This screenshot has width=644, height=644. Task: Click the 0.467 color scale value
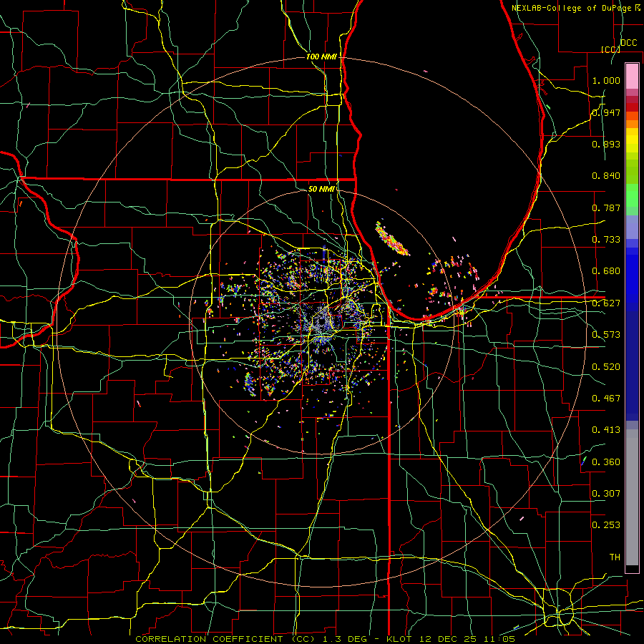tap(606, 399)
